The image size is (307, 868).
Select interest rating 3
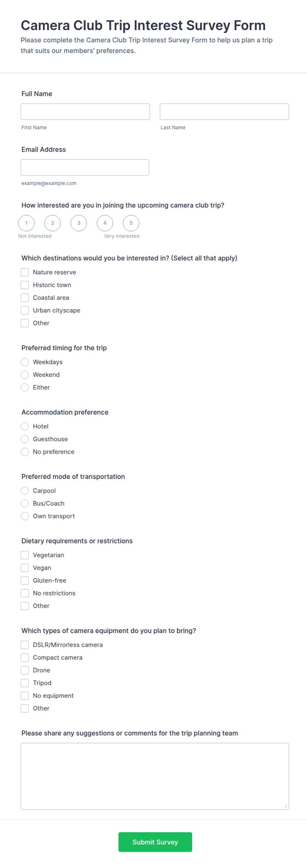click(79, 223)
